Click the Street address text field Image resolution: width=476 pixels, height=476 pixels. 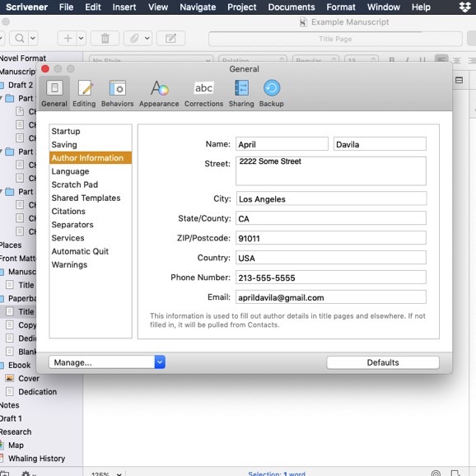pyautogui.click(x=331, y=171)
